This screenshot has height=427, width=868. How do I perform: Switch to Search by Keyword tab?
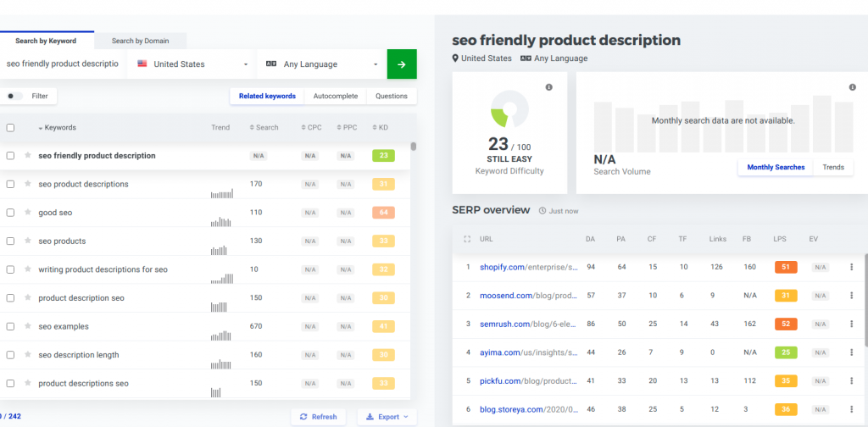point(46,41)
